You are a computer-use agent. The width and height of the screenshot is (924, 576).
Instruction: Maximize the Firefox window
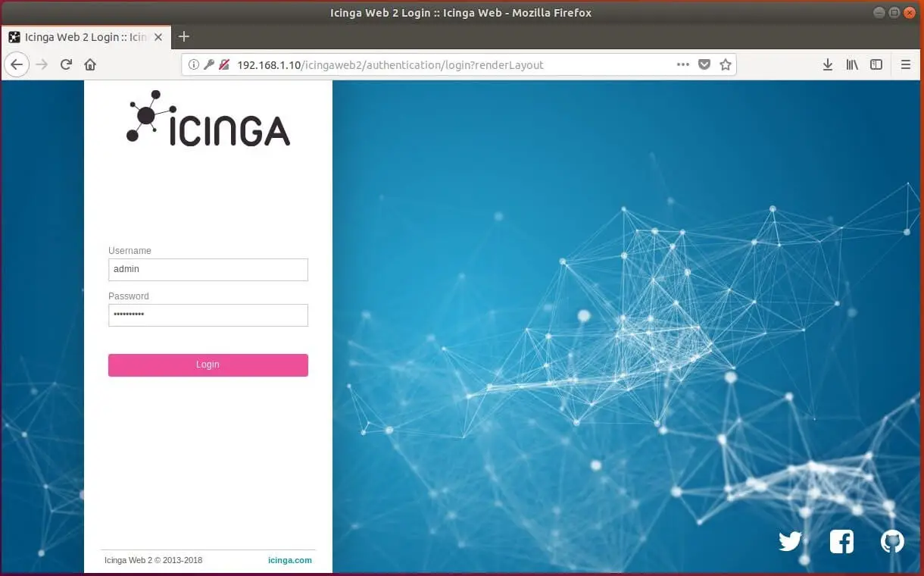[894, 12]
